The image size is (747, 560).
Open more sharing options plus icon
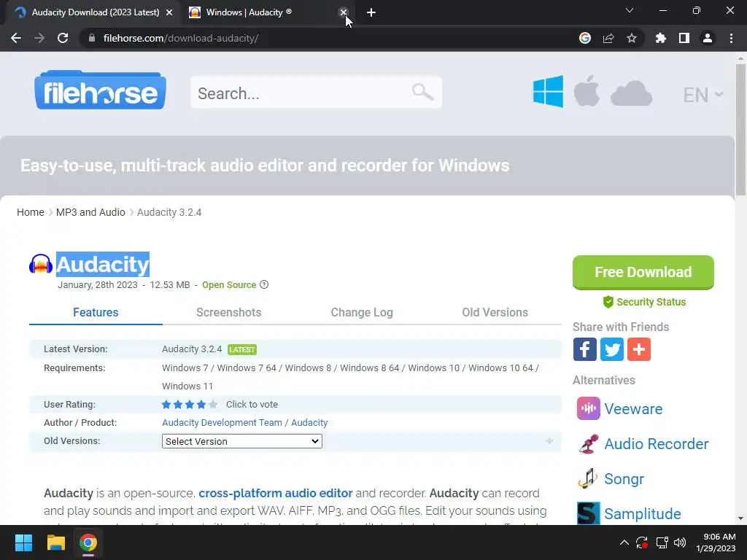point(639,349)
